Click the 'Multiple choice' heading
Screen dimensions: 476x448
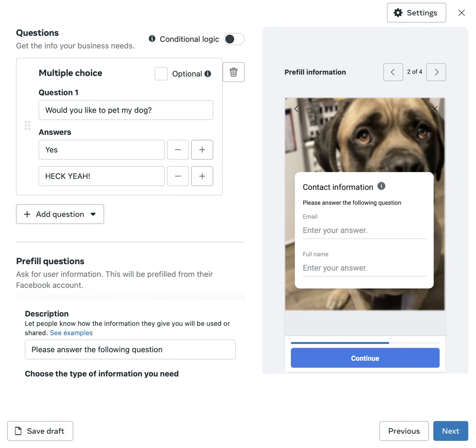pyautogui.click(x=71, y=73)
